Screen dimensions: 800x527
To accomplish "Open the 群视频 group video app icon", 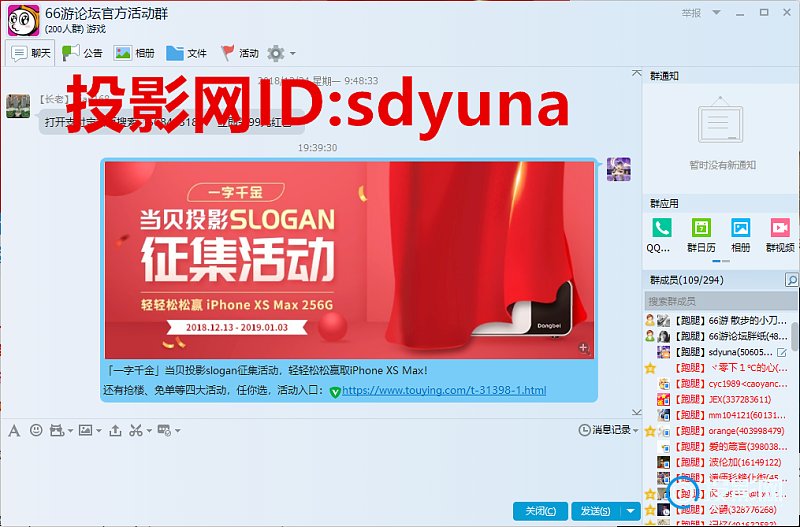I will point(780,228).
